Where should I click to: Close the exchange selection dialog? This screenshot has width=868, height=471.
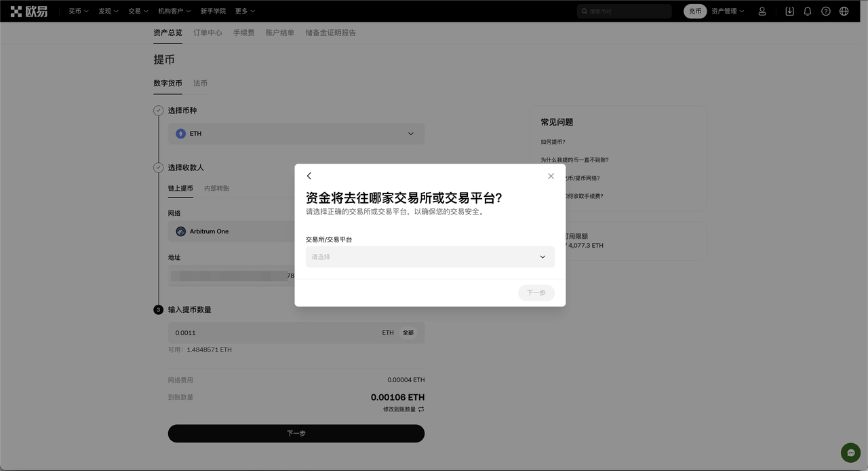pos(551,176)
